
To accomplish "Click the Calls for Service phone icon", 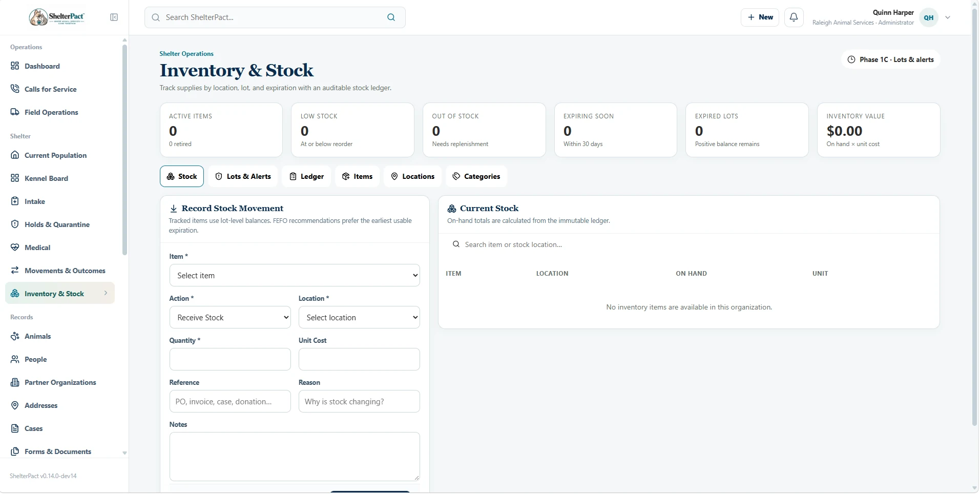I will [15, 89].
